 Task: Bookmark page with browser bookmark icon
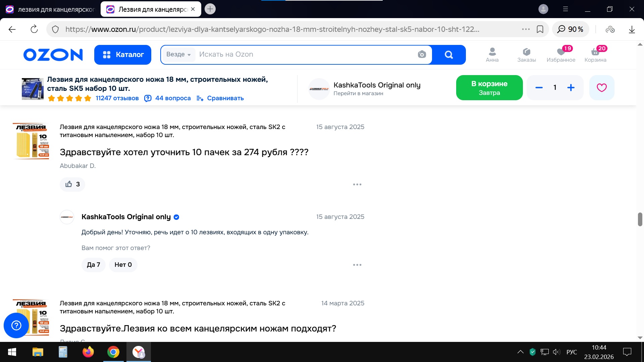pyautogui.click(x=540, y=29)
